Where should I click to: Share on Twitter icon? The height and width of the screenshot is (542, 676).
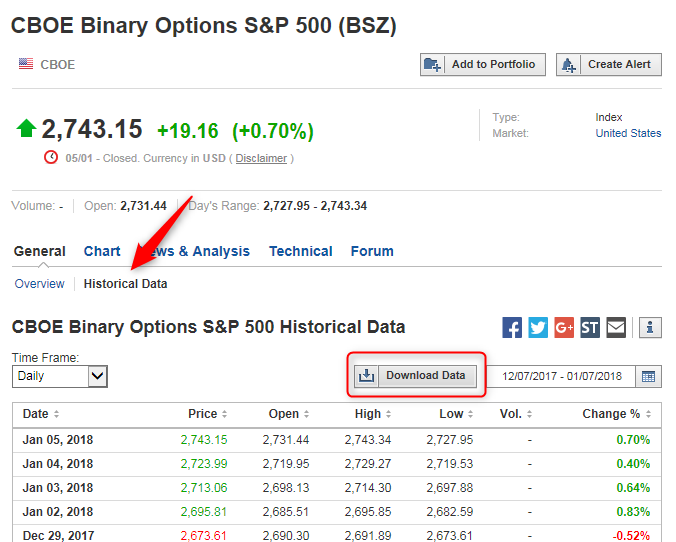[x=538, y=328]
